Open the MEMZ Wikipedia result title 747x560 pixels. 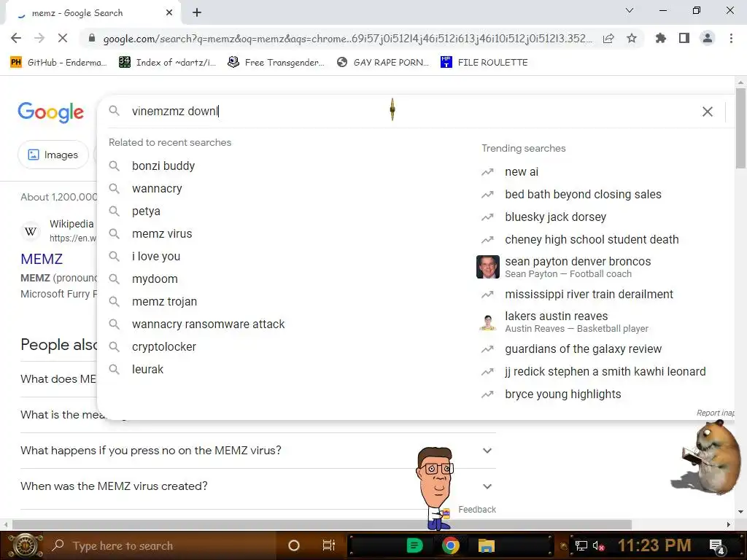[x=42, y=259]
